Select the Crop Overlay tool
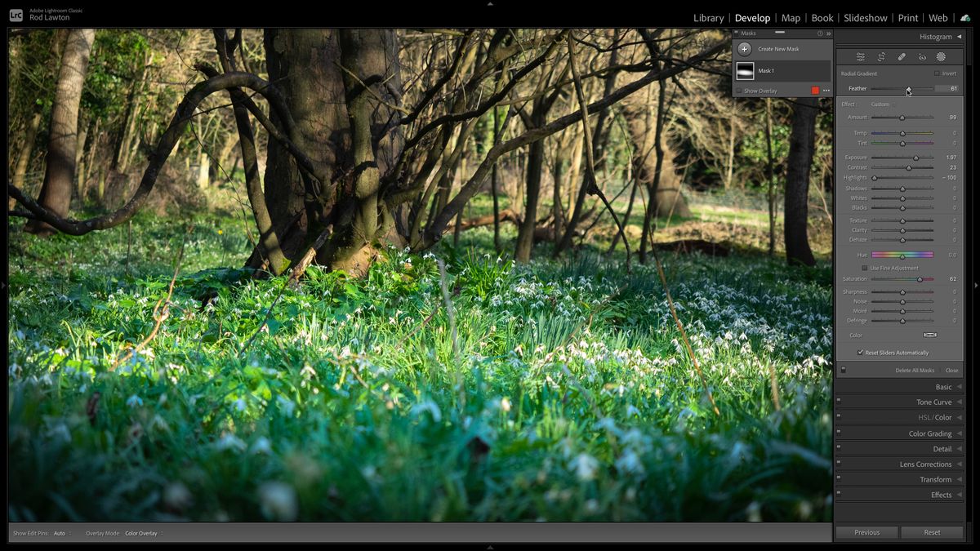The width and height of the screenshot is (980, 551). (x=881, y=56)
